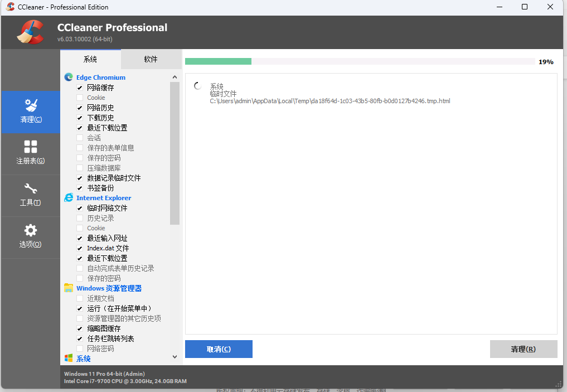Uncheck Index.dat 文件 checkbox
This screenshot has width=567, height=392.
(x=80, y=248)
